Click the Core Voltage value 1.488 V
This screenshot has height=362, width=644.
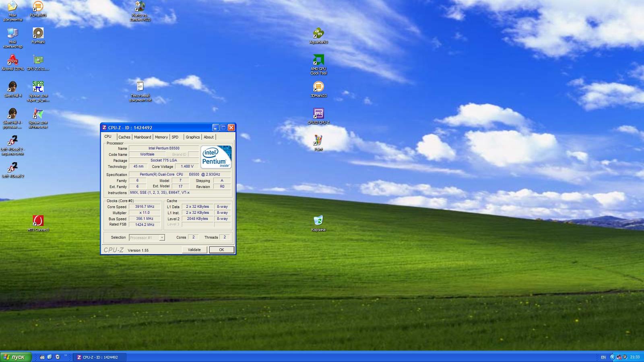[x=187, y=166]
